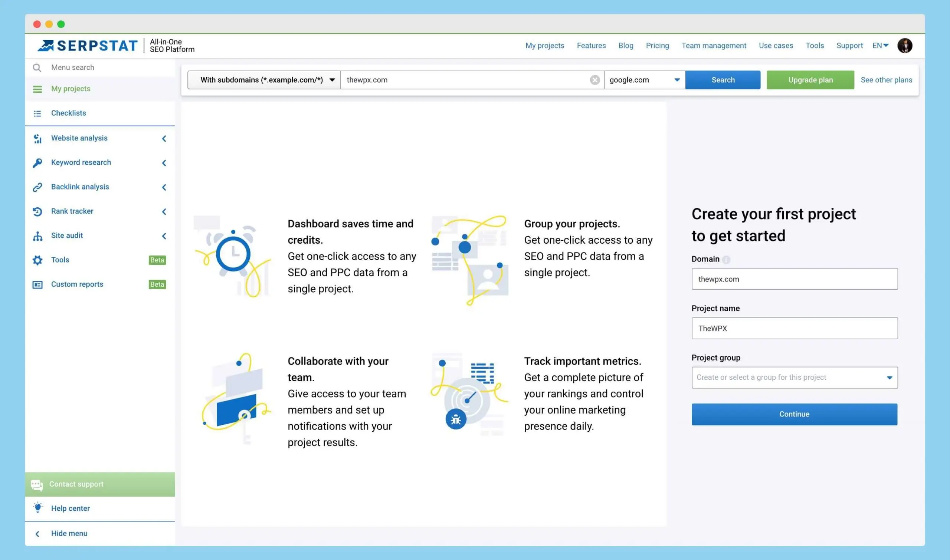950x560 pixels.
Task: Clear the search input using the X icon
Action: click(595, 80)
